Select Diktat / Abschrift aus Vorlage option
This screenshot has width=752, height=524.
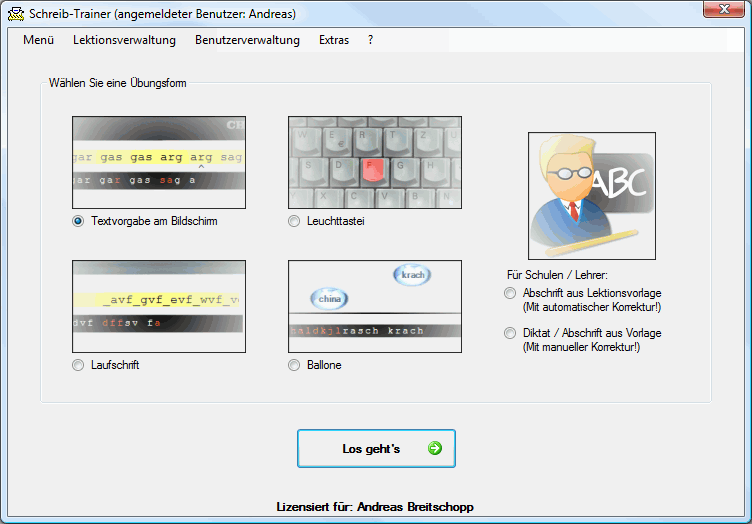511,333
